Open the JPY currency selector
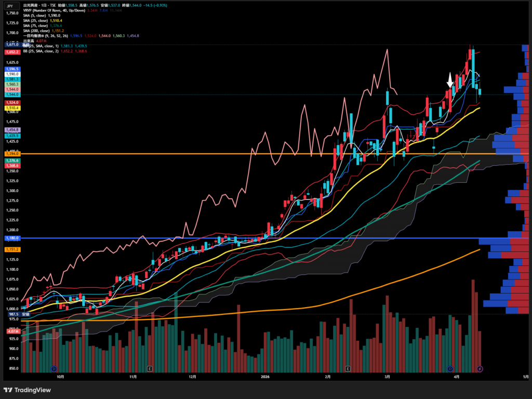Viewport: 532px width, 399px height. tap(9, 5)
